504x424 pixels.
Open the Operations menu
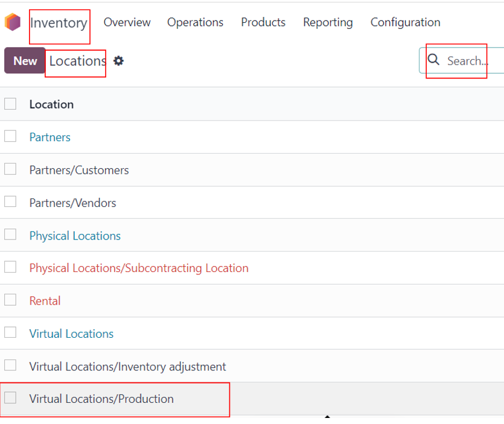195,22
